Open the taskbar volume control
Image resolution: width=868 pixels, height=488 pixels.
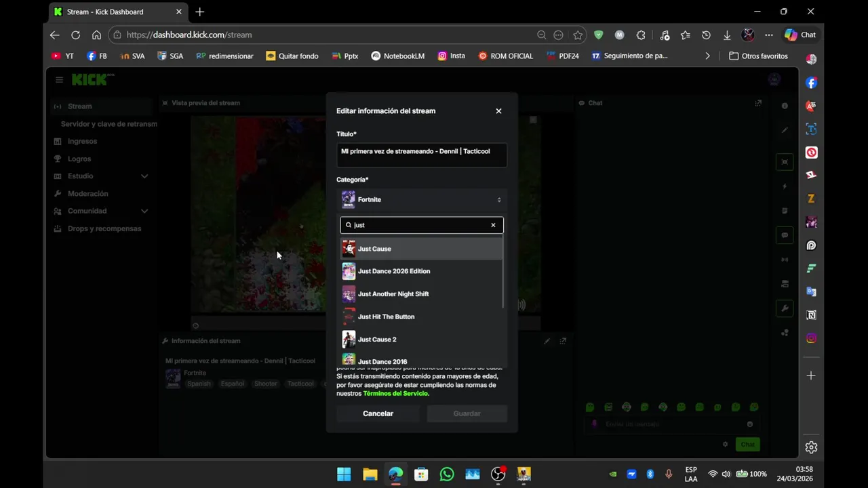(x=726, y=474)
